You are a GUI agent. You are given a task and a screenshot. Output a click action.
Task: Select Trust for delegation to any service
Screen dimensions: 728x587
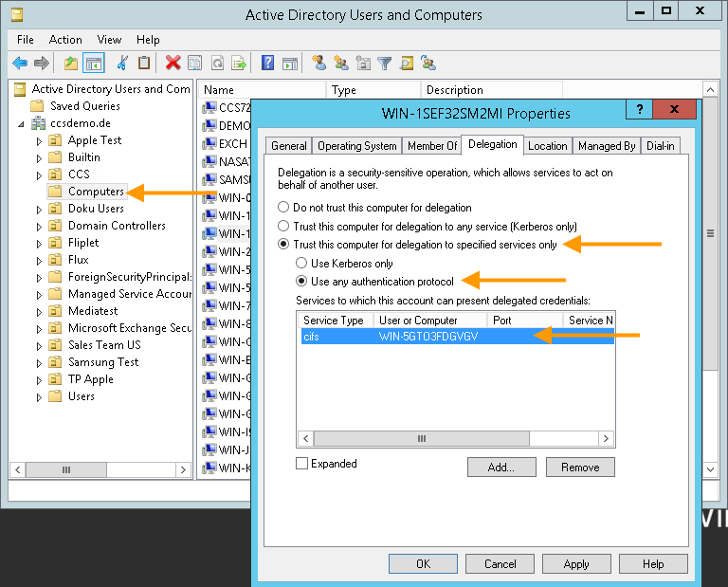[x=283, y=226]
